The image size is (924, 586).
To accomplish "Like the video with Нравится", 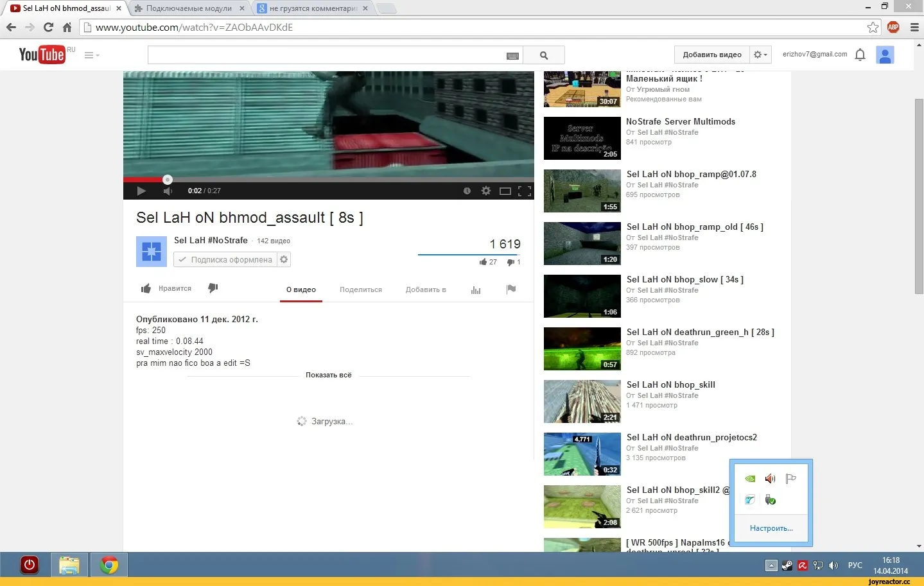I will 166,288.
